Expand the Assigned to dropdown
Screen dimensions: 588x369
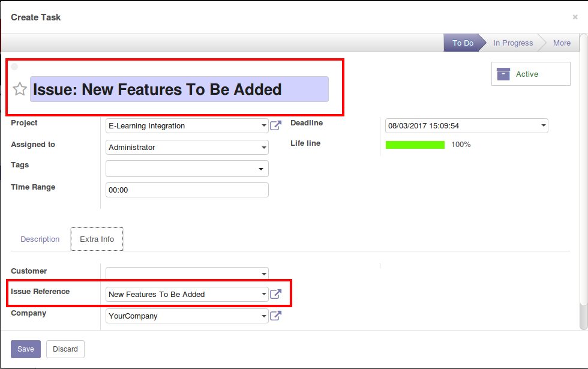(264, 148)
